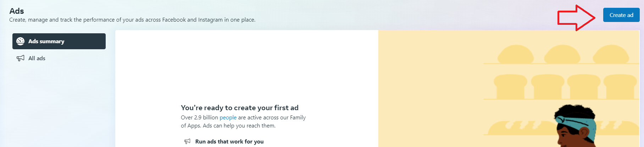Open the Ads summary sidebar item
The height and width of the screenshot is (147, 644).
[59, 41]
